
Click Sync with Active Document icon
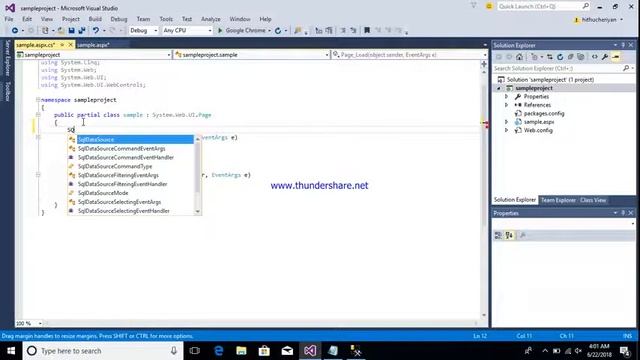click(550, 57)
